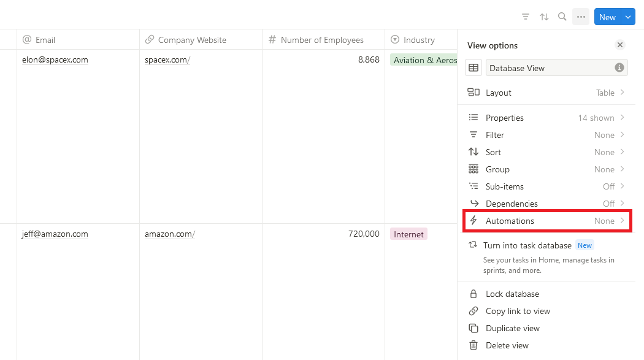
Task: Click the table layout icon beside view name
Action: (x=473, y=67)
